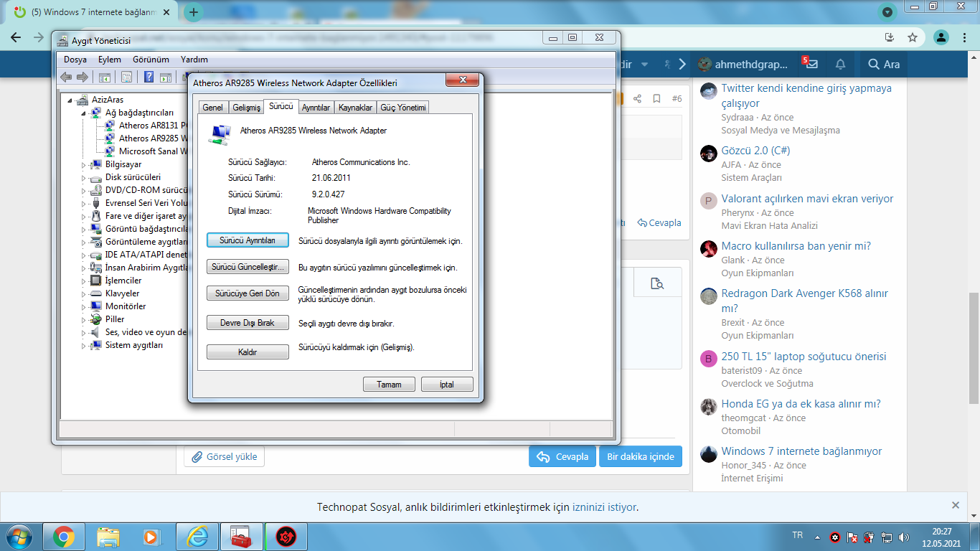
Task: Click the bookmark icon on post #6
Action: [x=656, y=99]
